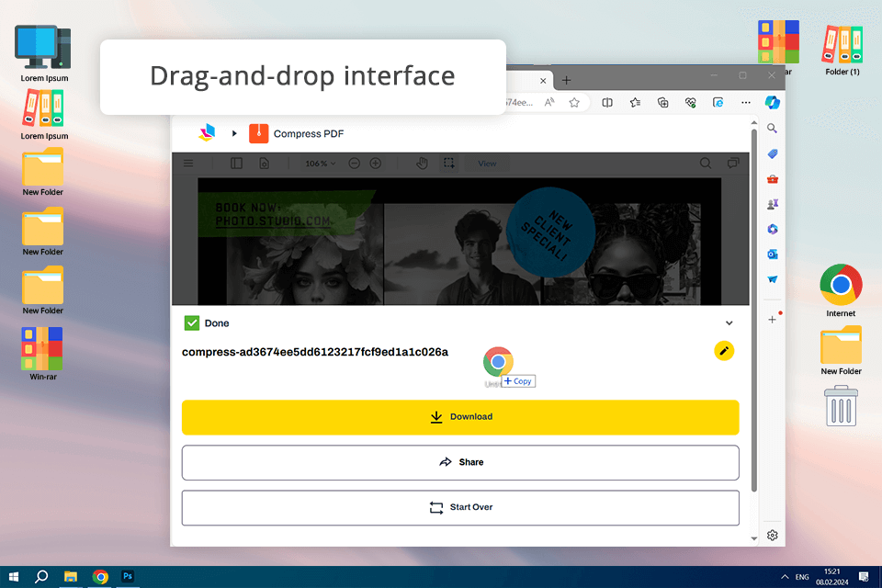Click the Smallpdf logo icon

point(207,133)
